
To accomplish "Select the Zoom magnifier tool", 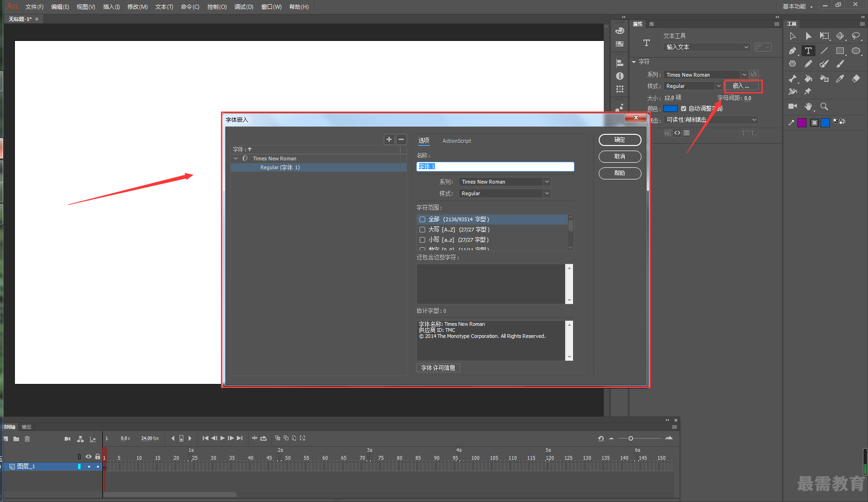I will pos(824,106).
